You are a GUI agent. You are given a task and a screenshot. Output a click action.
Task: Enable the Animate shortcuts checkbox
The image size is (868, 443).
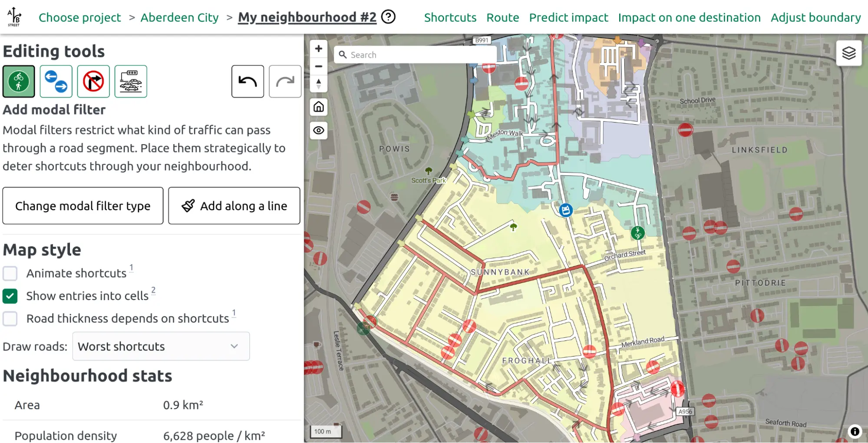[10, 274]
